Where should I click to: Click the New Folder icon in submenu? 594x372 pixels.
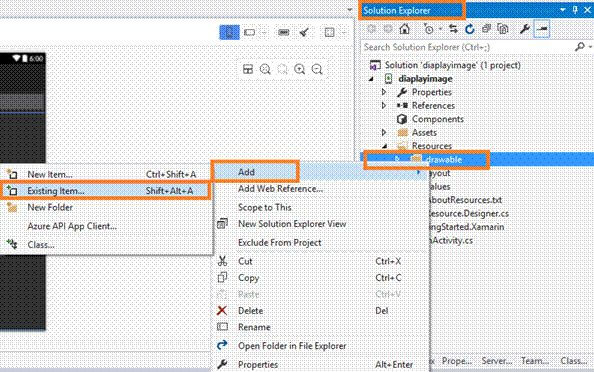tap(12, 208)
